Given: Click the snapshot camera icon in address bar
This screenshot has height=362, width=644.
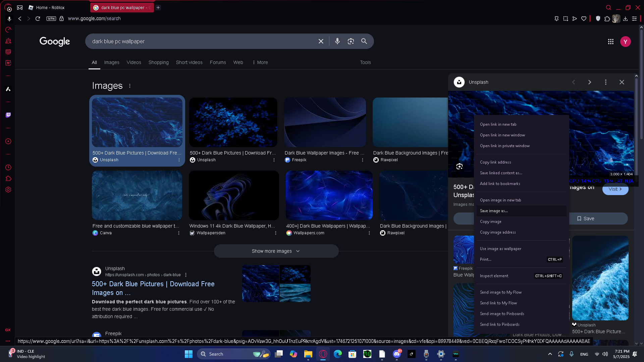Looking at the screenshot, I should coord(566,19).
